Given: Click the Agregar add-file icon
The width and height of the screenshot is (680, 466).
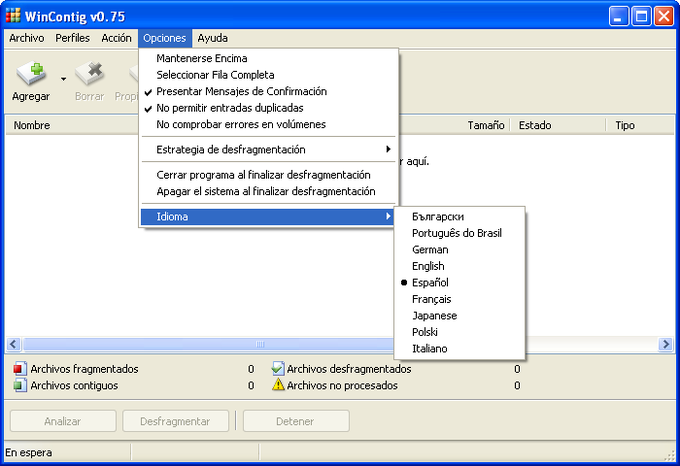Looking at the screenshot, I should [31, 74].
